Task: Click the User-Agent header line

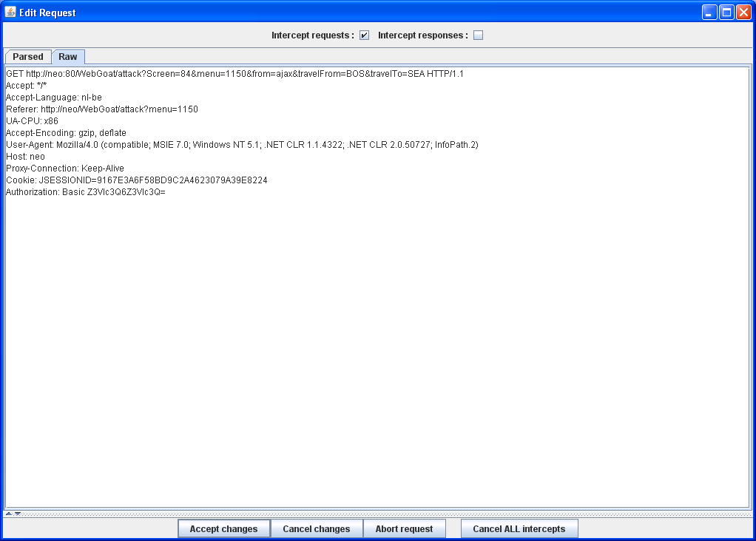Action: point(241,145)
